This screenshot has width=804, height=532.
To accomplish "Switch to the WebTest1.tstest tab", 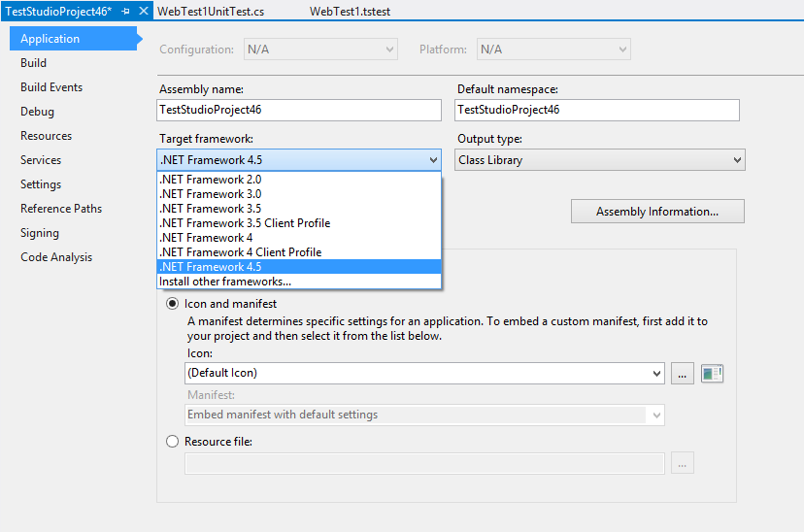I will (x=350, y=12).
